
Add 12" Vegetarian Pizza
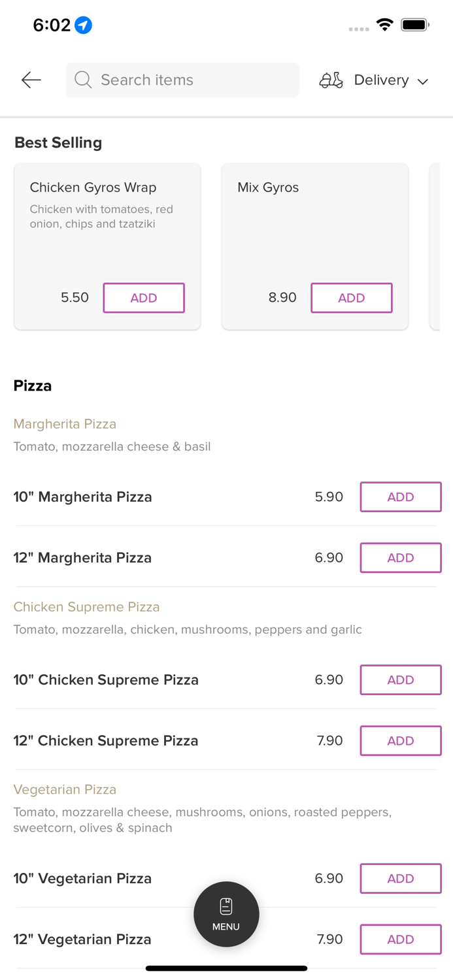click(x=400, y=939)
